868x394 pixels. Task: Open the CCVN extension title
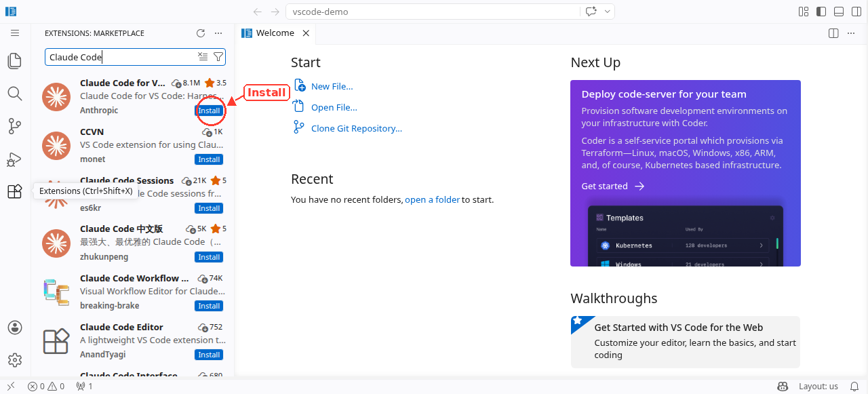92,132
